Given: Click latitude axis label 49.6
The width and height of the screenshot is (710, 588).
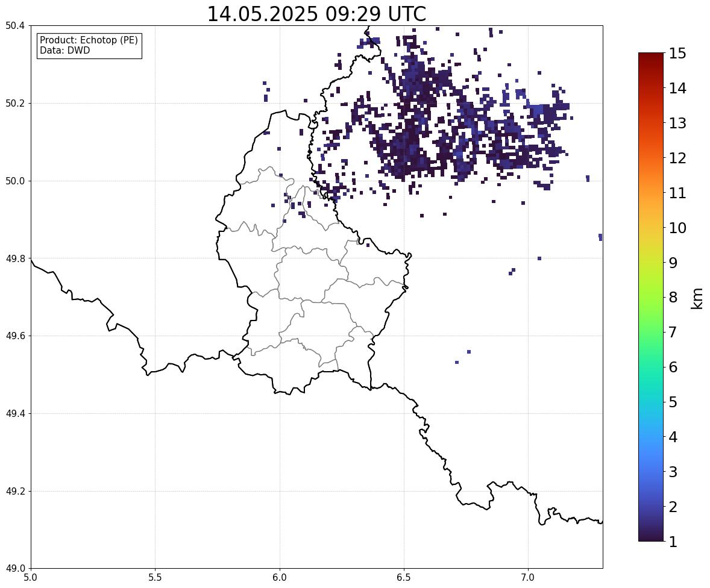Looking at the screenshot, I should coord(14,336).
